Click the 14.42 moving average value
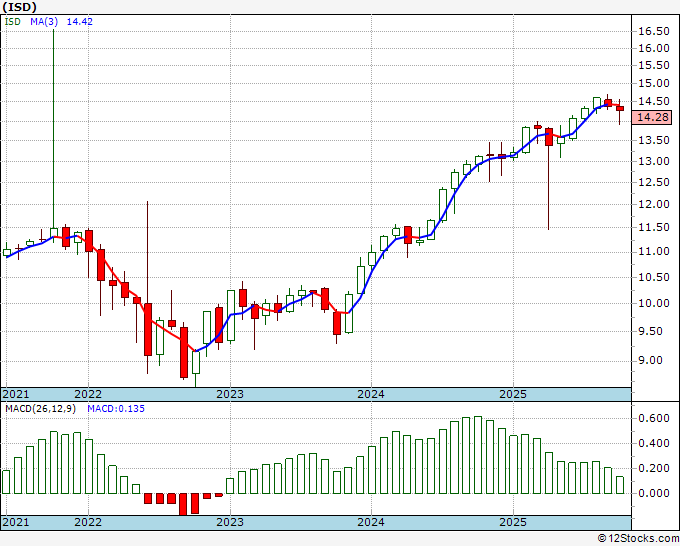The width and height of the screenshot is (680, 546). [79, 22]
